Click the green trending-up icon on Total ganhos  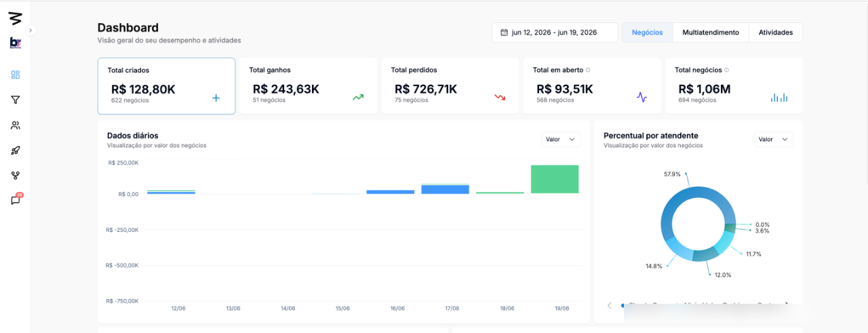coord(358,98)
